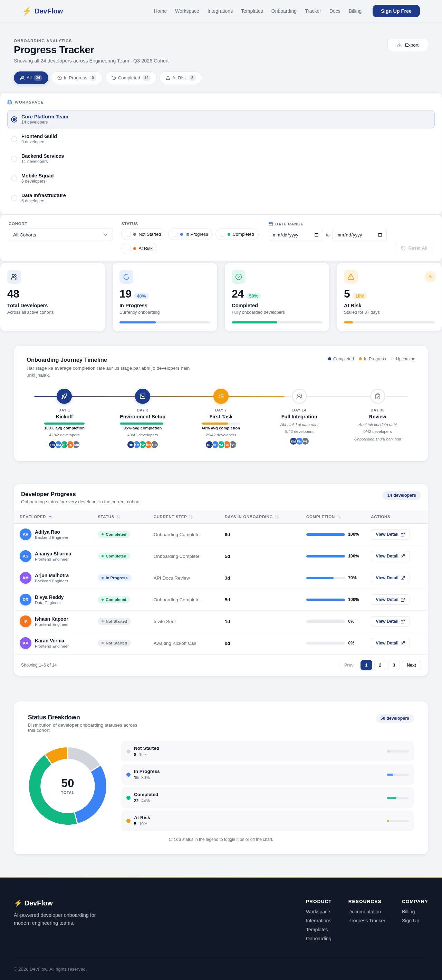The width and height of the screenshot is (442, 980).
Task: Click the +38 avatar overflow under Kickoff
Action: pyautogui.click(x=77, y=445)
